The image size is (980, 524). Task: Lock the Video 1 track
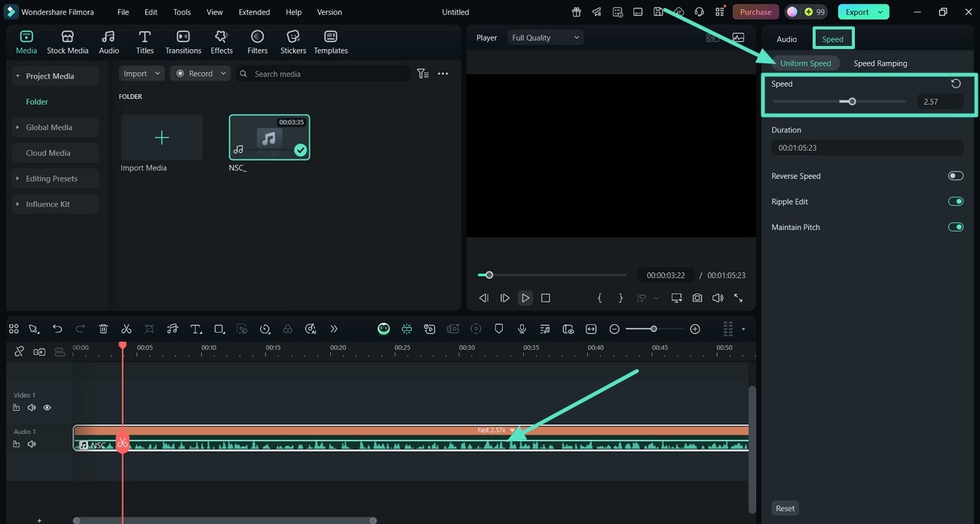click(17, 408)
